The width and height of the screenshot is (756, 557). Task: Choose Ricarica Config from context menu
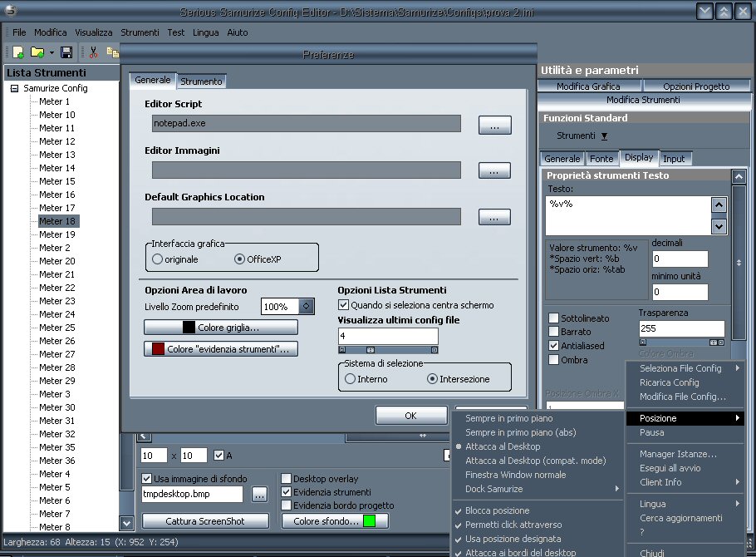(x=670, y=382)
